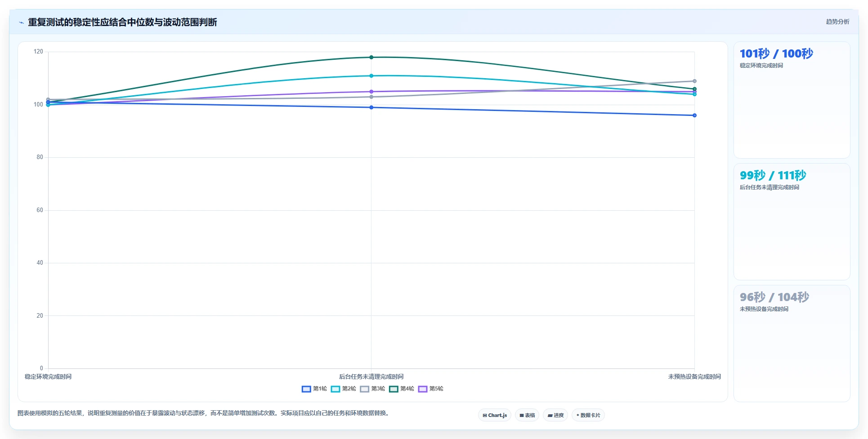Image resolution: width=868 pixels, height=439 pixels.
Task: Click the x-axis label 未预热设备完成时间
Action: pyautogui.click(x=694, y=377)
